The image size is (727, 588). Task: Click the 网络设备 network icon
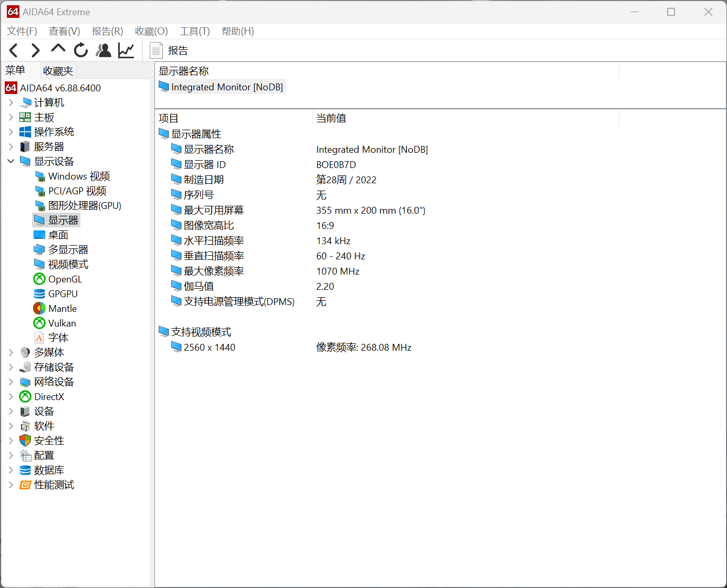[x=25, y=382]
